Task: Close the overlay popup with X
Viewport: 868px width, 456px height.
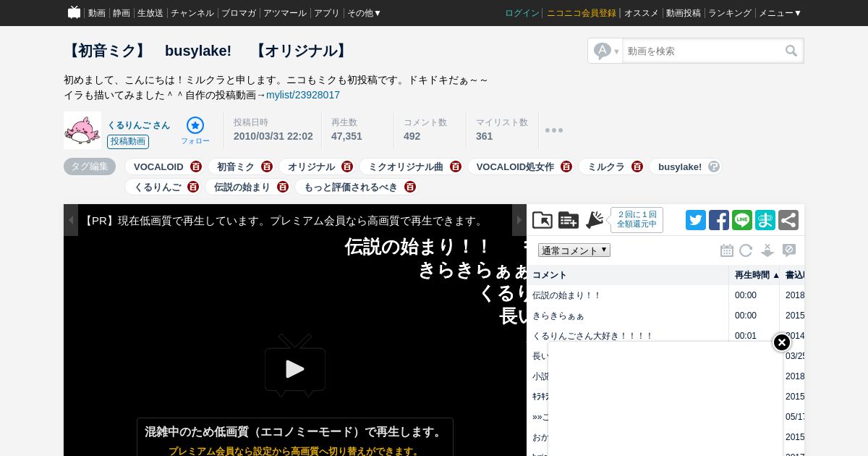Action: click(782, 342)
